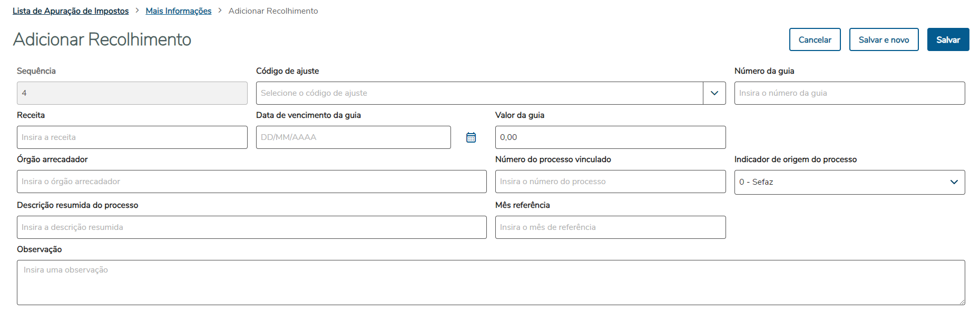Open the Indicador de origem do processo dropdown
This screenshot has width=980, height=312.
coord(849,182)
